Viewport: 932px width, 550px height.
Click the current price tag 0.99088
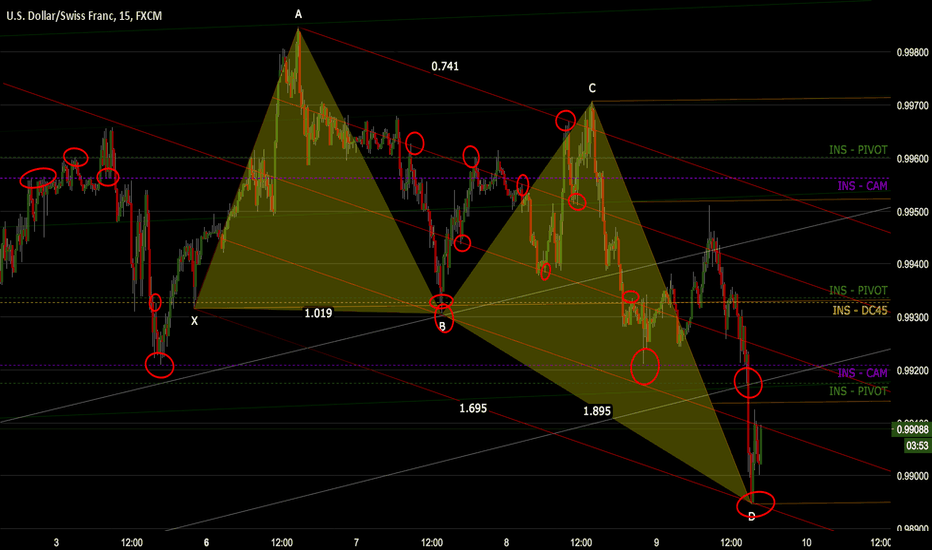tap(912, 430)
